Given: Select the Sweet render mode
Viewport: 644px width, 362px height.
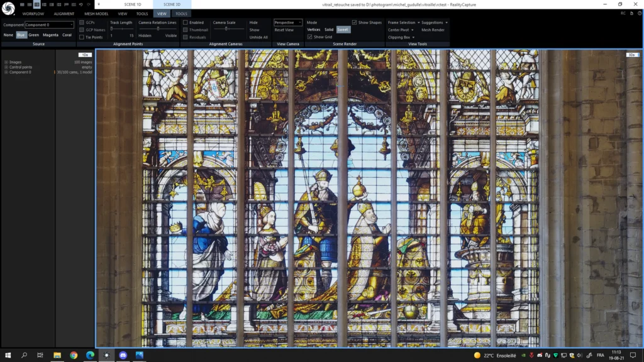Looking at the screenshot, I should pos(343,30).
